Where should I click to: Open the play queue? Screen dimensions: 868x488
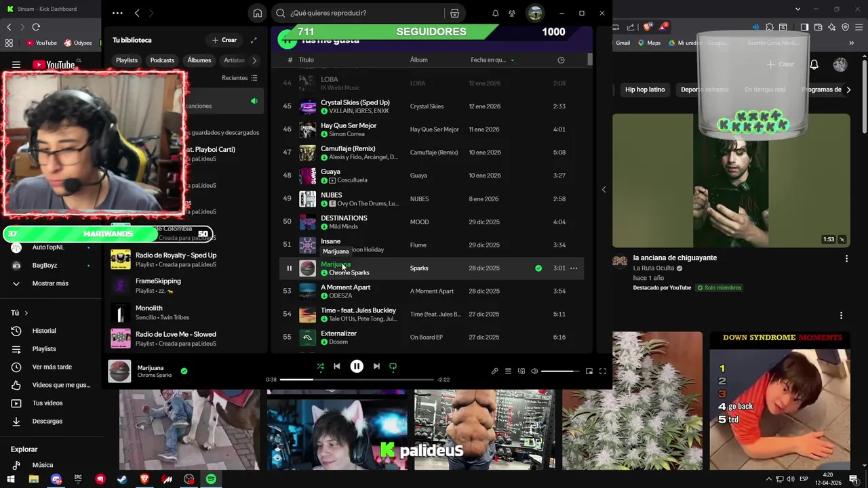(x=508, y=371)
